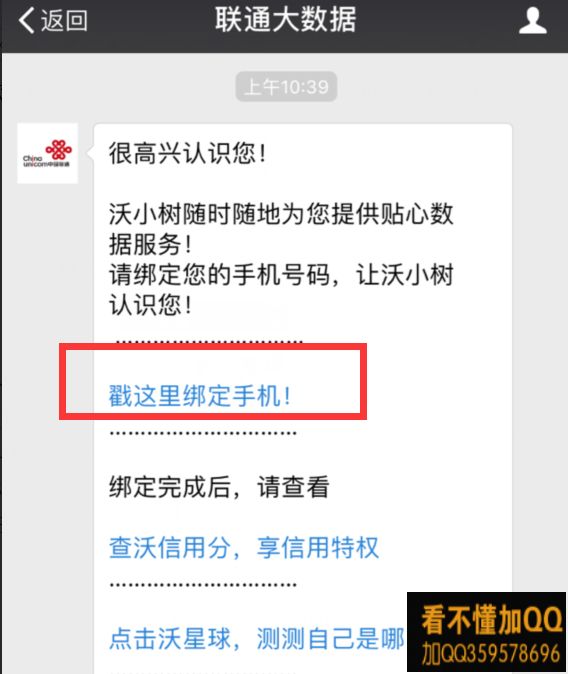Screen dimensions: 568x674
Task: Tap the 据服务! text line
Action: [150, 245]
